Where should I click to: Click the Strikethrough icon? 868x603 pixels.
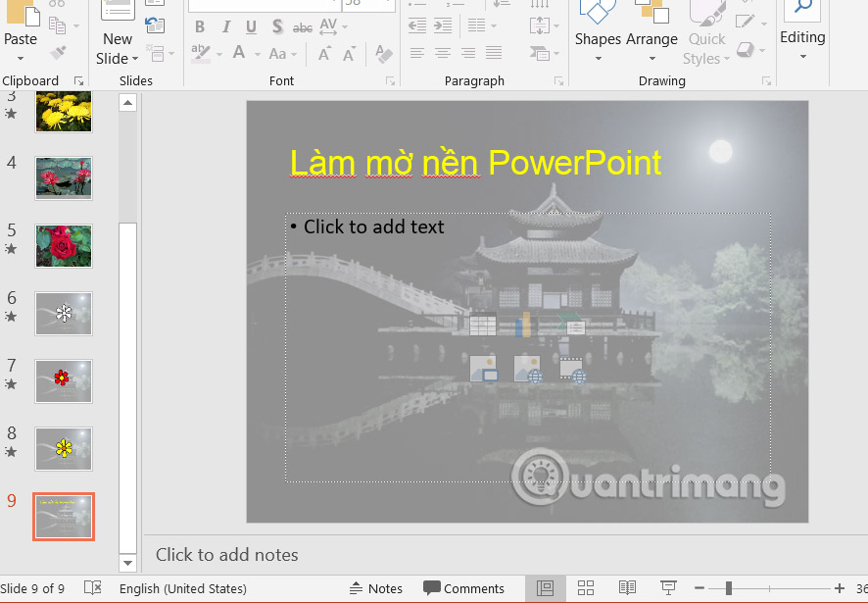(303, 27)
